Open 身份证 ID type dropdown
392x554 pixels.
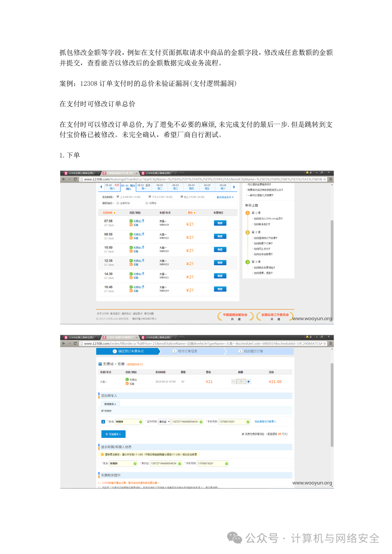tap(164, 422)
